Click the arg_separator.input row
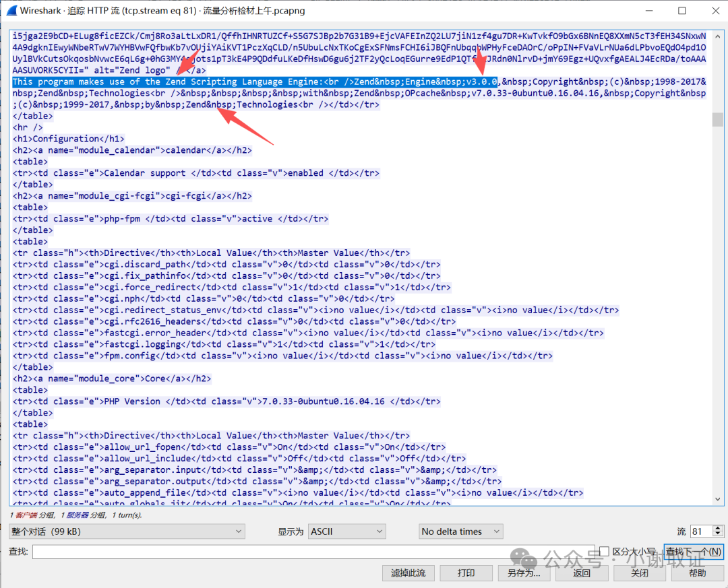The height and width of the screenshot is (588, 728). pyautogui.click(x=254, y=470)
